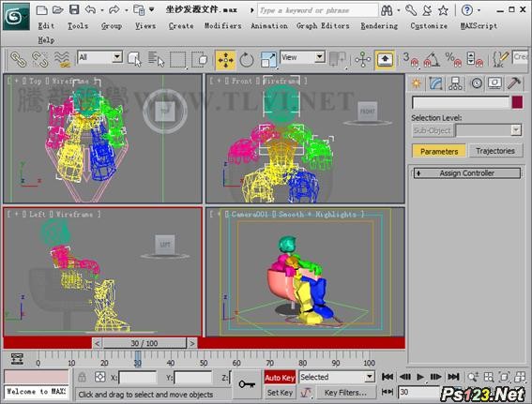Switch to the Utilities hammer tab
Viewport: 532px width, 404px height.
click(x=514, y=83)
